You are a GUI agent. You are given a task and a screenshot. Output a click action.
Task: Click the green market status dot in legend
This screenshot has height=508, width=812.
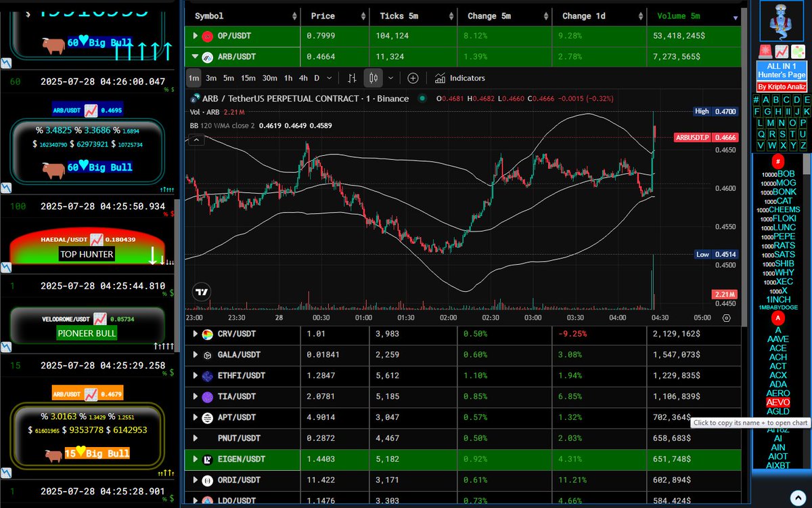coord(422,98)
